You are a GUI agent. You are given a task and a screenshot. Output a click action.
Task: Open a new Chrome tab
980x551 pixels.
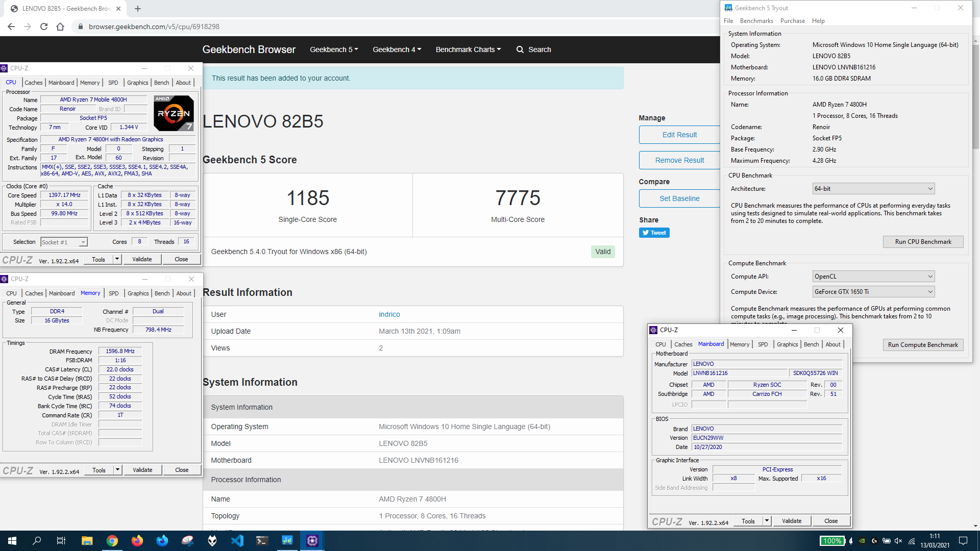click(x=138, y=9)
